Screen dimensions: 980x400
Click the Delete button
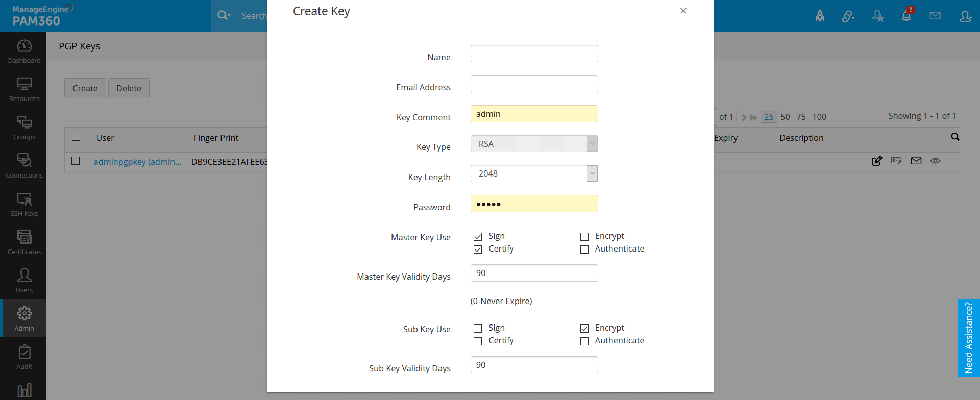[129, 88]
